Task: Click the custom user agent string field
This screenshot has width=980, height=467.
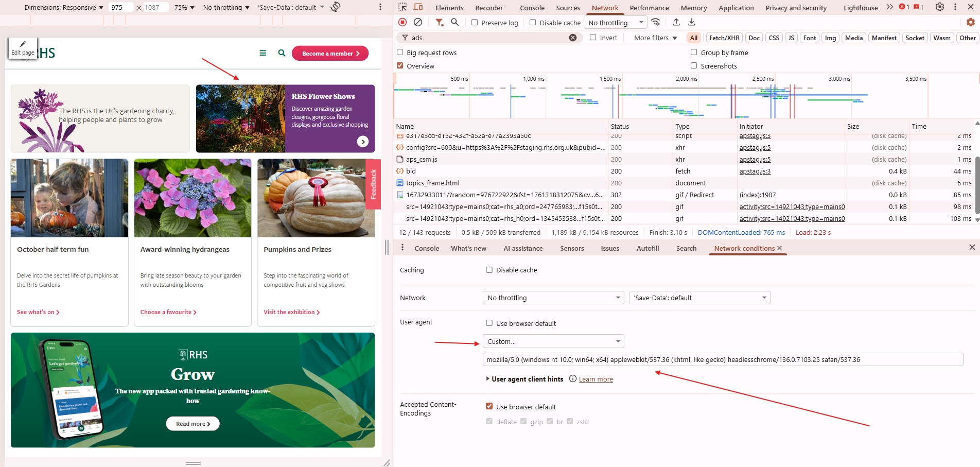Action: (723, 359)
